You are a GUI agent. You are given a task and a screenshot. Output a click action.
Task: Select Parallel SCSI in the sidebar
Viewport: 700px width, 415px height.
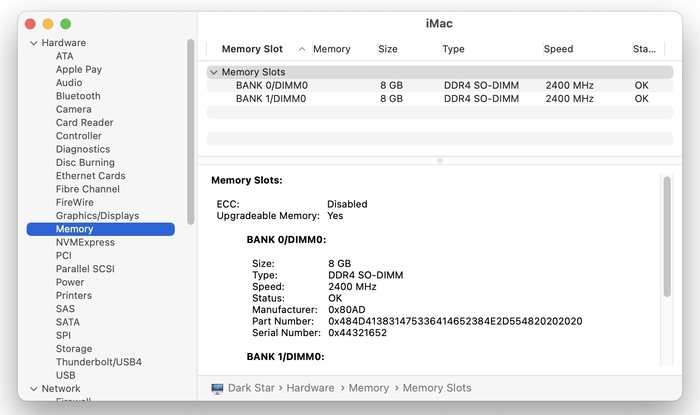click(x=85, y=269)
